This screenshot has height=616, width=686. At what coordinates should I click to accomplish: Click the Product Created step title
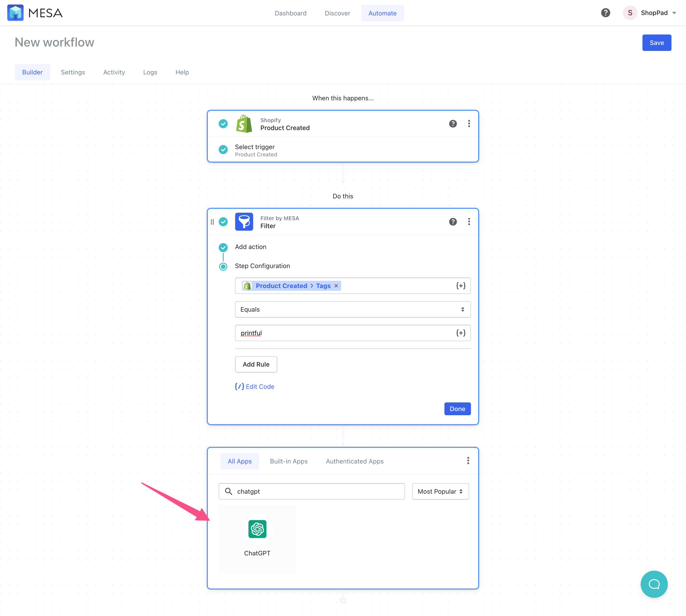click(285, 128)
